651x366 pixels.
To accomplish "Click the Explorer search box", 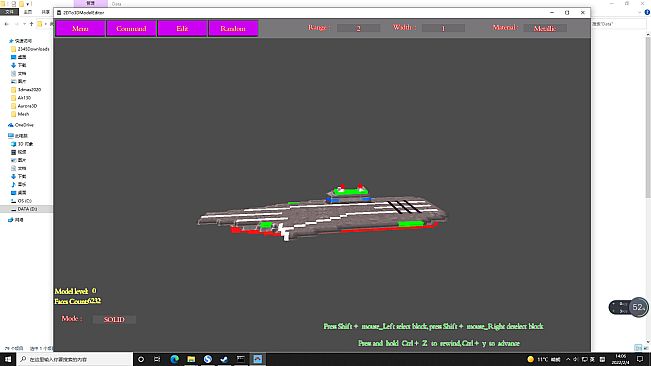I will click(618, 24).
